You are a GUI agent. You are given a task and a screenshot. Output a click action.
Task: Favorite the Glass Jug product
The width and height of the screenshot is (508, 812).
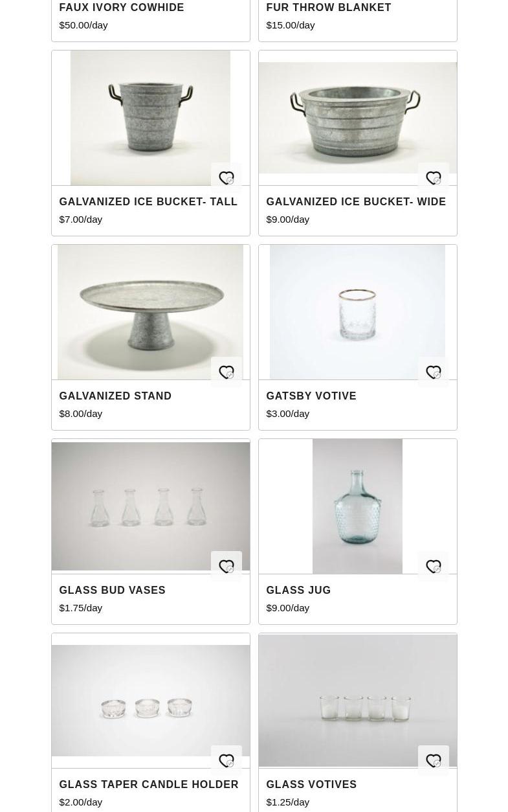(434, 567)
